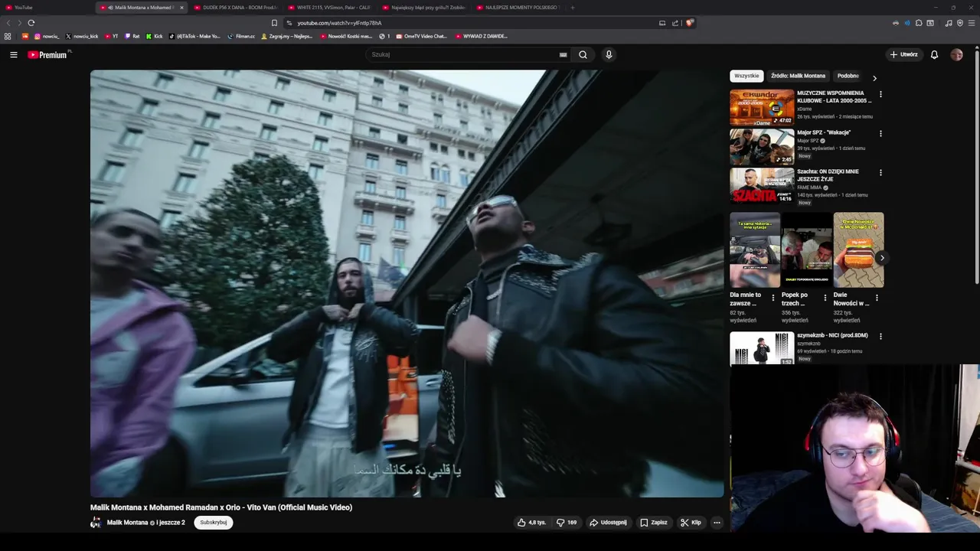Open the Popek po trzech short thumbnail
The height and width of the screenshot is (551, 980).
pyautogui.click(x=806, y=250)
